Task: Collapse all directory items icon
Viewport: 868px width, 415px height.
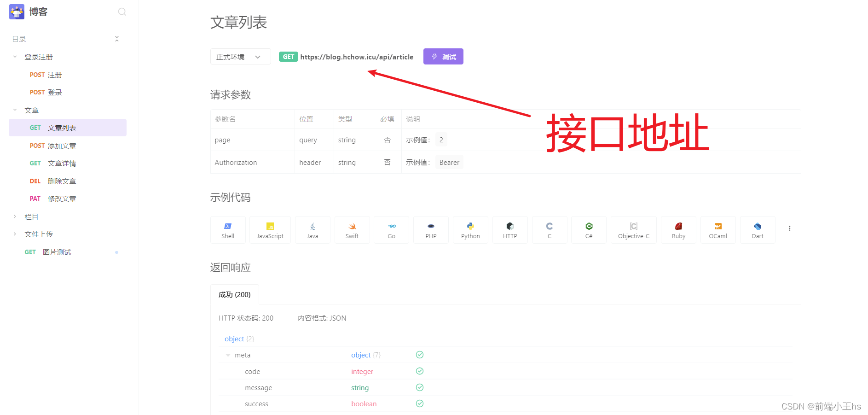Action: [x=117, y=39]
